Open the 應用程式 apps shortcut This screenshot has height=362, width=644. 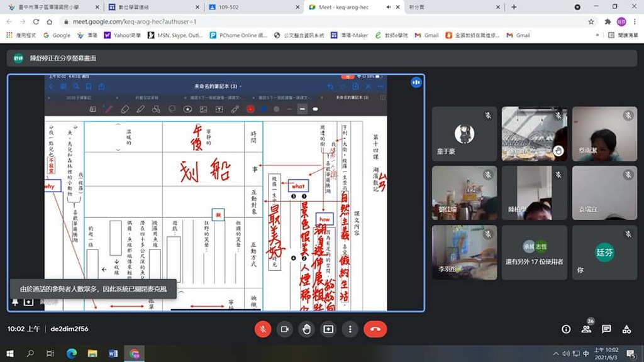pos(21,35)
